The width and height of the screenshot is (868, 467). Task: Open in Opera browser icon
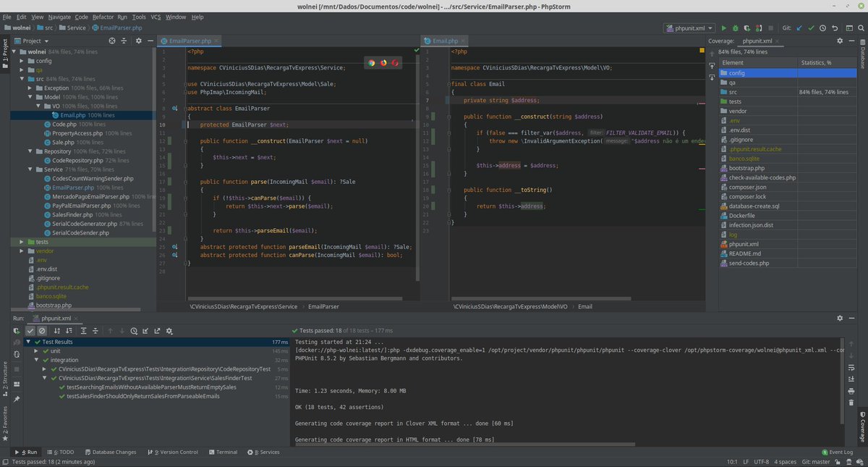(395, 63)
